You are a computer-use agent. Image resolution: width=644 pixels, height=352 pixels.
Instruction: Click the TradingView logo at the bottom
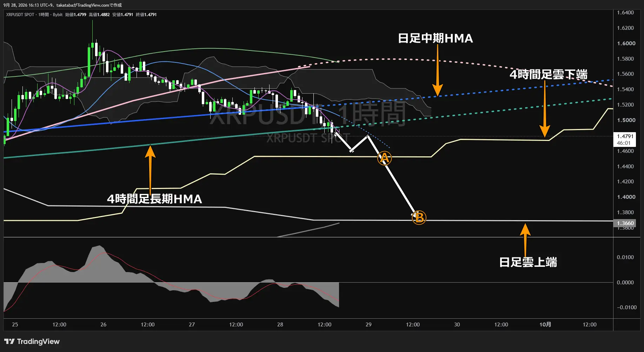point(32,341)
